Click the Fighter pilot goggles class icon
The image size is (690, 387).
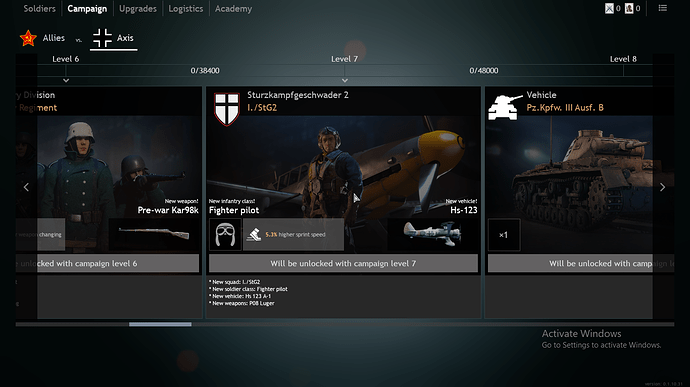[x=225, y=235]
